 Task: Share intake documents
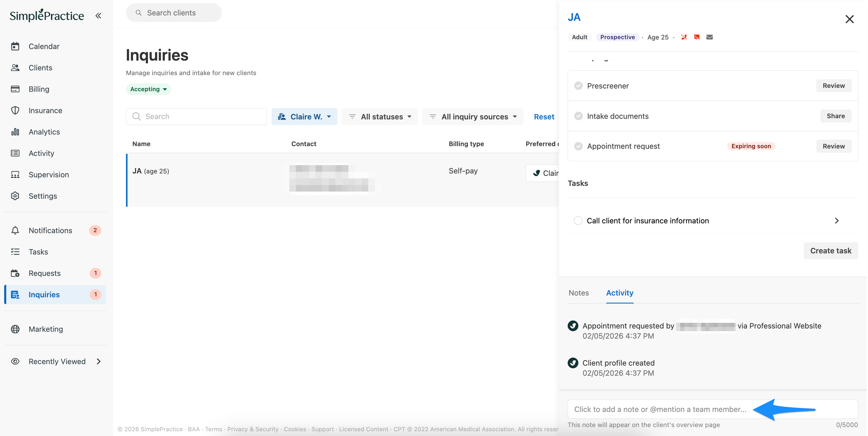(836, 116)
